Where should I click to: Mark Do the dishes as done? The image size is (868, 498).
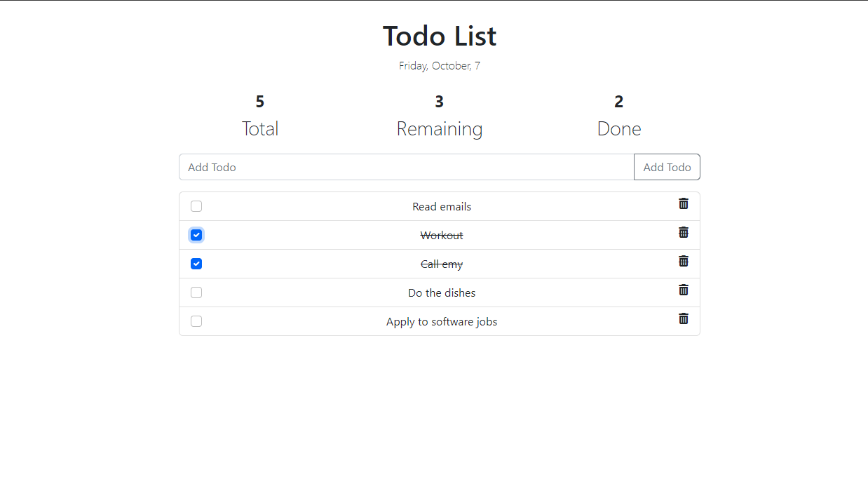point(196,292)
